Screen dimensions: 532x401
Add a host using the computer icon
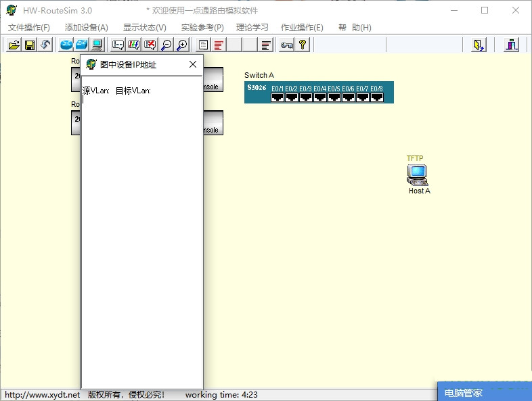pyautogui.click(x=97, y=45)
